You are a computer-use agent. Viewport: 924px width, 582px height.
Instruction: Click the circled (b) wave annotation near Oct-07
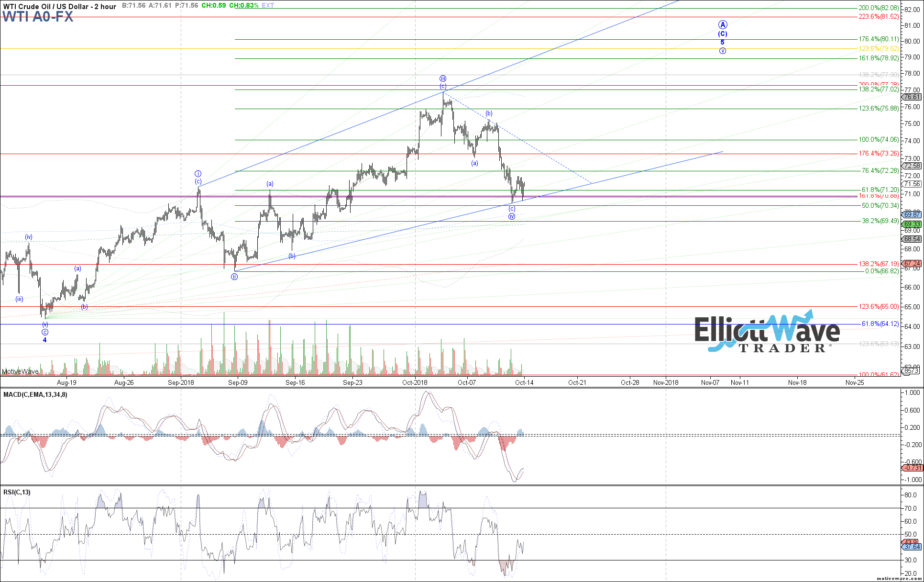[488, 113]
